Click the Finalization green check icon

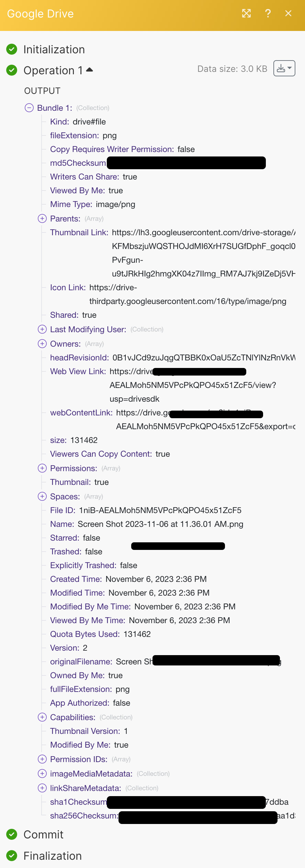coord(12,856)
